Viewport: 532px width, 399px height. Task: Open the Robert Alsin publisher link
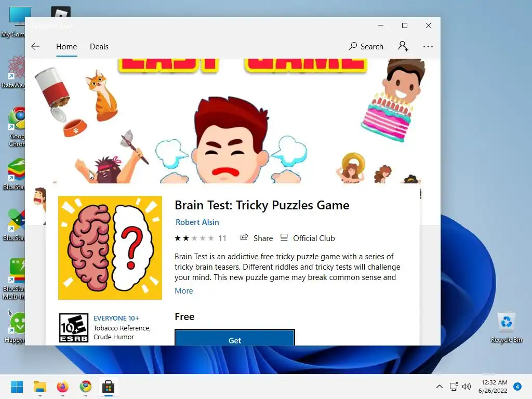click(x=197, y=222)
